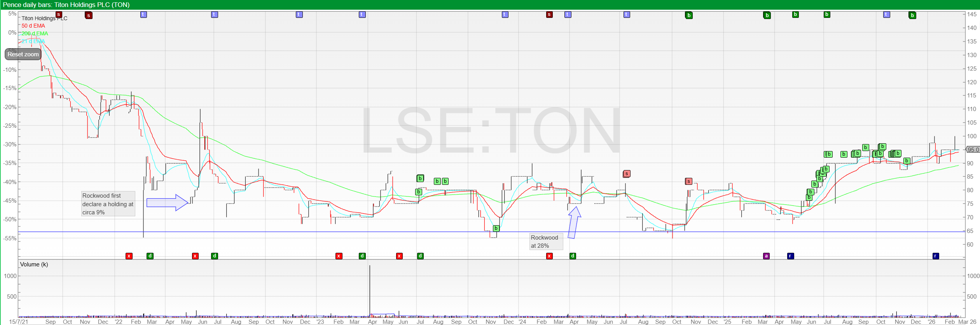Select the 'Rockwood at 28%' annotation box
Screen dimensions: 980x325
pos(546,242)
